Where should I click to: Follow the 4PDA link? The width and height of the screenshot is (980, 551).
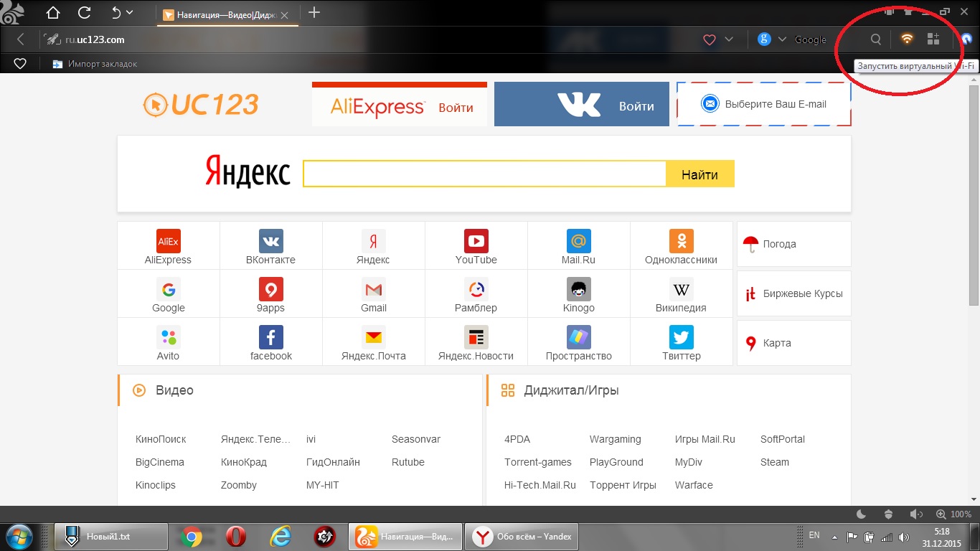click(517, 439)
